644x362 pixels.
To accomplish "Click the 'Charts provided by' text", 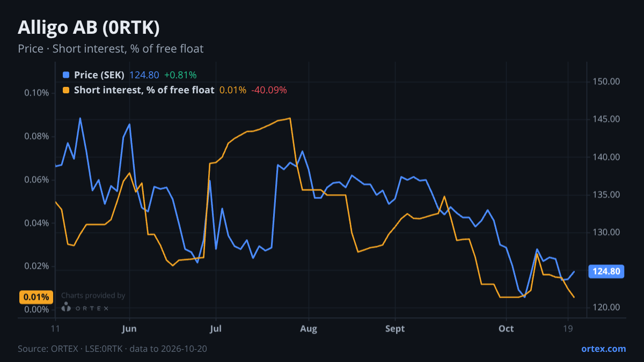I will click(x=93, y=295).
